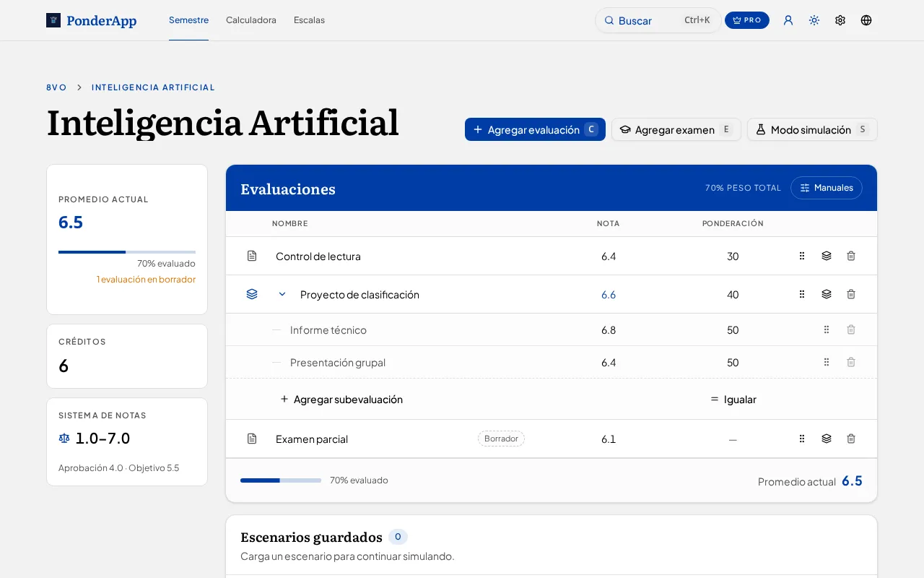
Task: Click the Buscar search field
Action: [x=658, y=20]
